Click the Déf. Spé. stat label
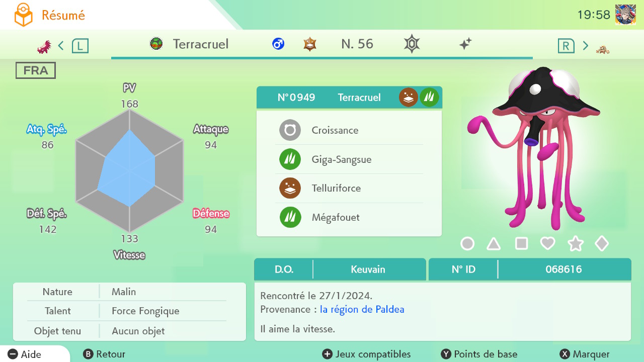 [x=47, y=214]
